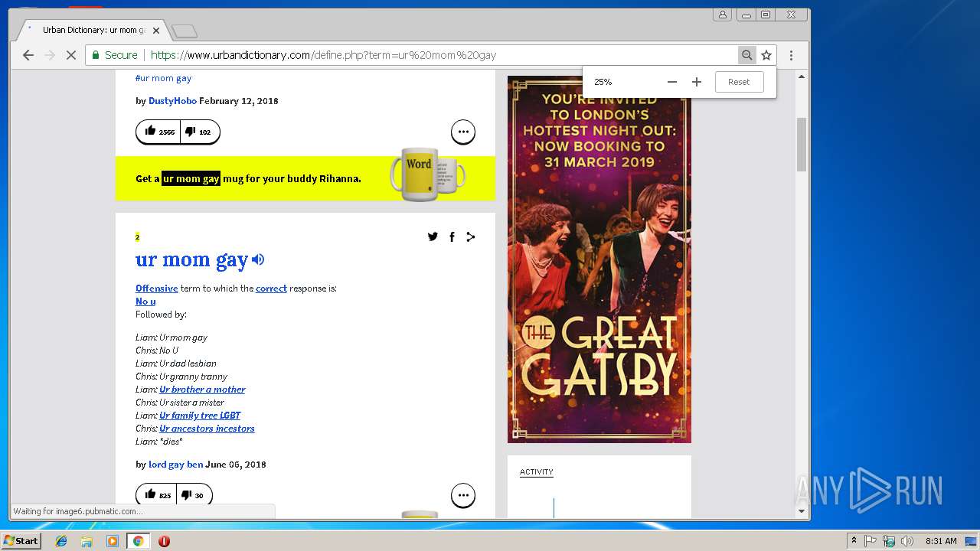This screenshot has width=980, height=551.
Task: Open the 'Ur brother a mother' link
Action: pos(202,390)
